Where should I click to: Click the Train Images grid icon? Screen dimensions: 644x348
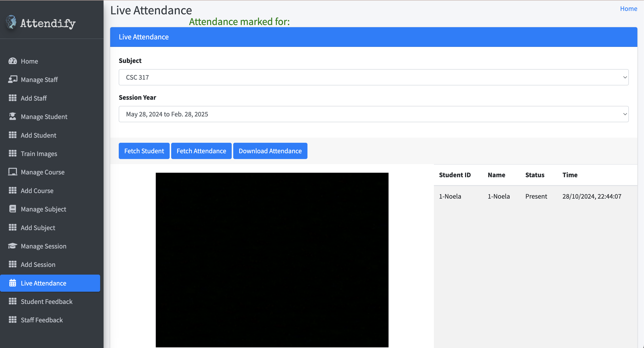(12, 153)
